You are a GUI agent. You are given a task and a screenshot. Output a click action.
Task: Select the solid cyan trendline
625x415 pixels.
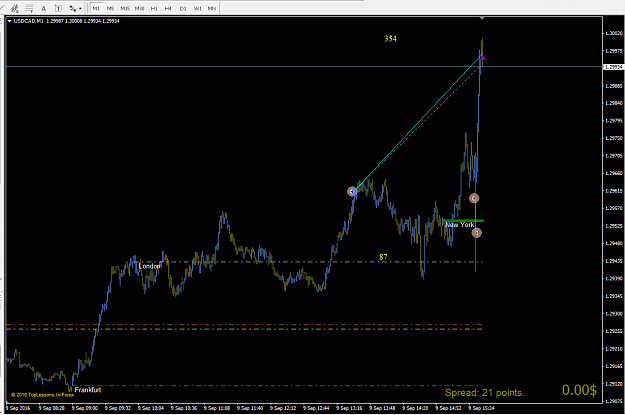(x=417, y=125)
